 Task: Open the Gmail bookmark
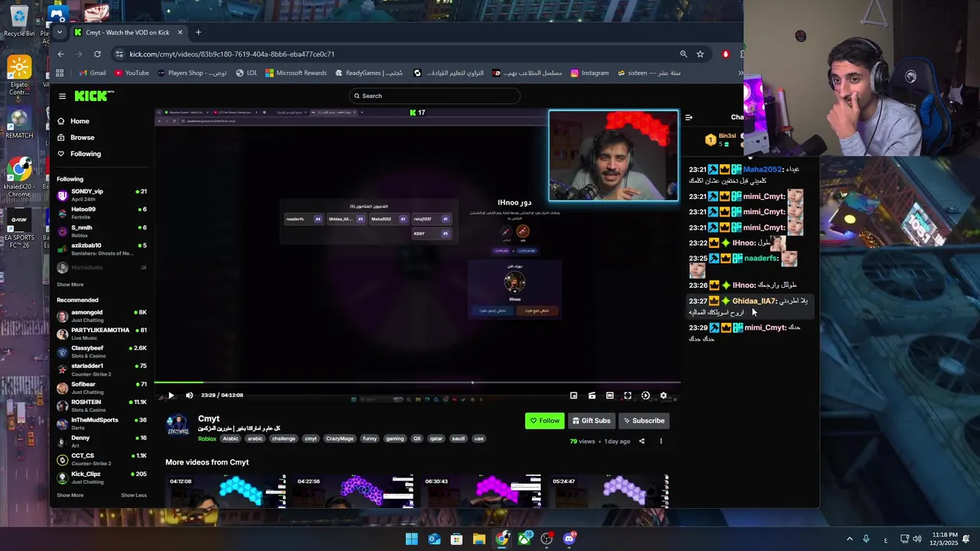[93, 73]
